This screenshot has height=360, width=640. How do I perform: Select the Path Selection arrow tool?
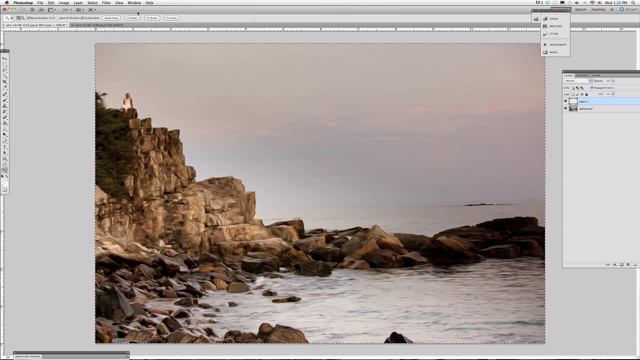[4, 153]
